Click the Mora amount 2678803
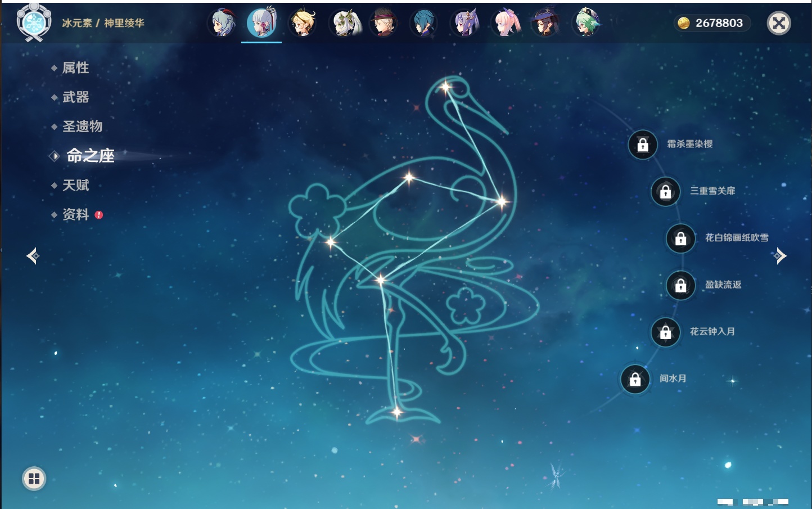The height and width of the screenshot is (509, 812). (719, 23)
